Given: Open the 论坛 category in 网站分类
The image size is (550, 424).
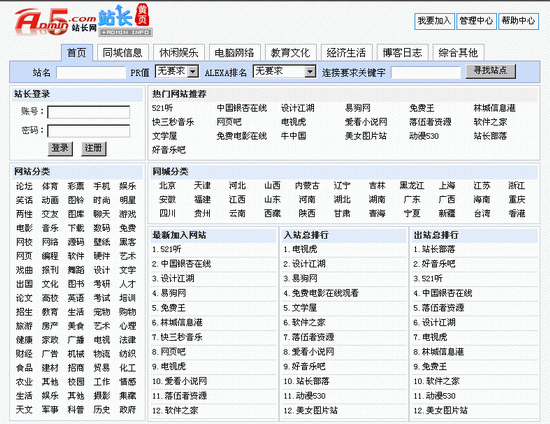Looking at the screenshot, I should point(24,186).
